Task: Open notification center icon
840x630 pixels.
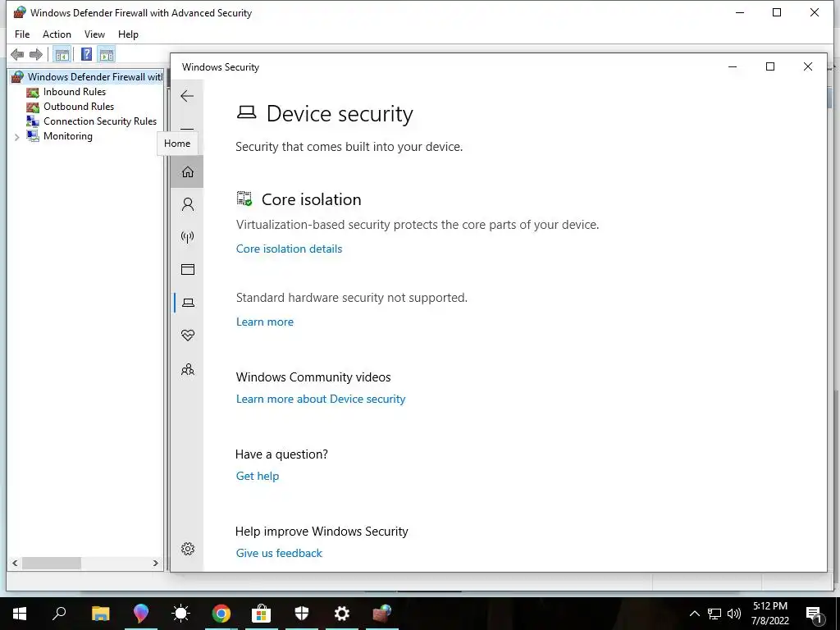Action: click(815, 614)
